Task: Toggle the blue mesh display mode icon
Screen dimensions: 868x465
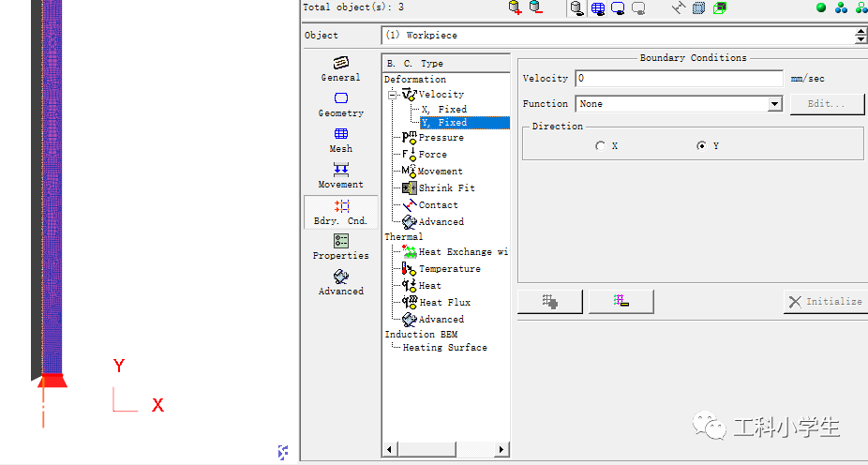Action: (597, 8)
